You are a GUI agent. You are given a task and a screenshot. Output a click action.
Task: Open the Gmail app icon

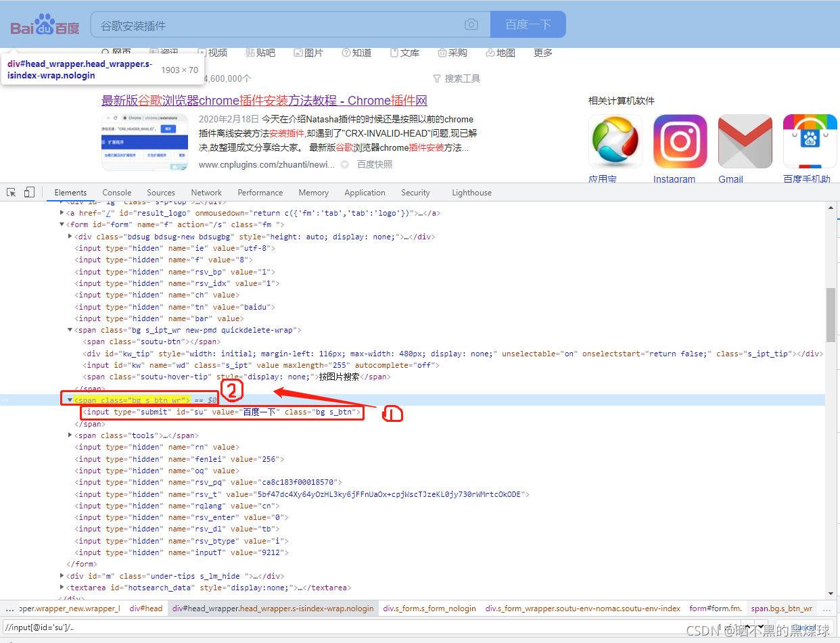tap(745, 141)
